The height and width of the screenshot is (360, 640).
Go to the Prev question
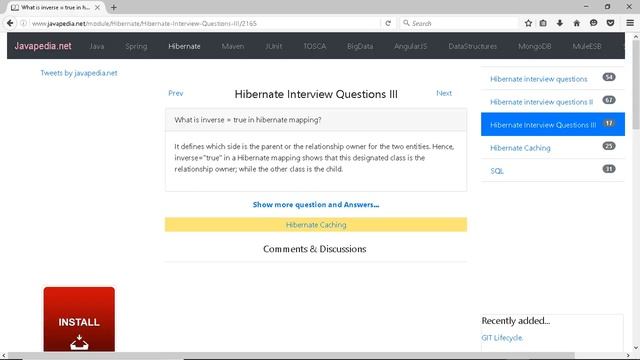tap(176, 93)
